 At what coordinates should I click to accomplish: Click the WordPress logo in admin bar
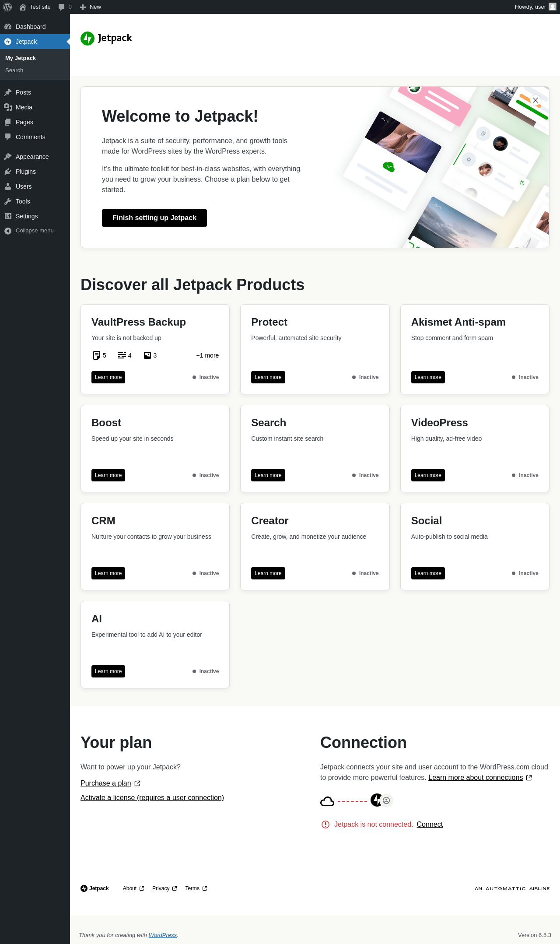[7, 7]
